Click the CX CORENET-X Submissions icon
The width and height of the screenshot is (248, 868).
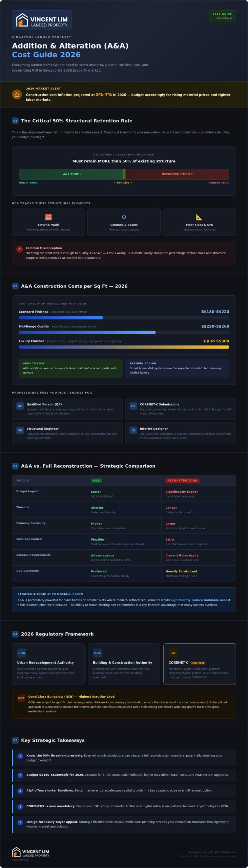[x=133, y=406]
